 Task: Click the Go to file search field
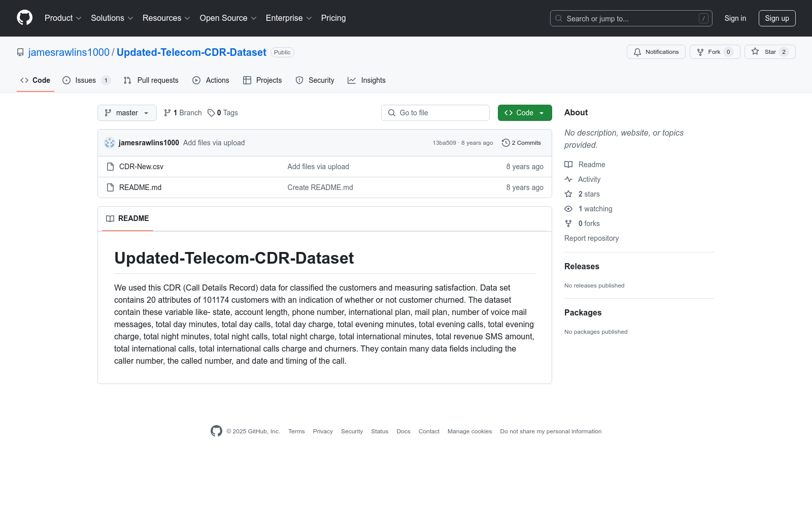435,113
